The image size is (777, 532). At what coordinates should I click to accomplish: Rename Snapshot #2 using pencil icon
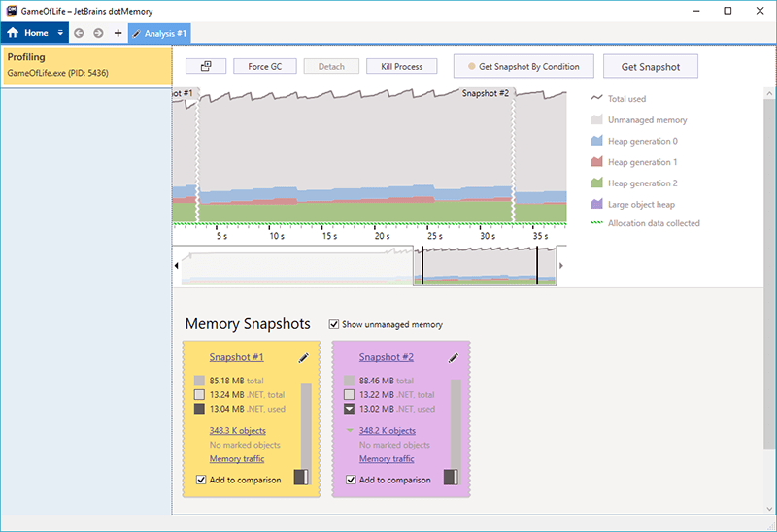point(453,357)
